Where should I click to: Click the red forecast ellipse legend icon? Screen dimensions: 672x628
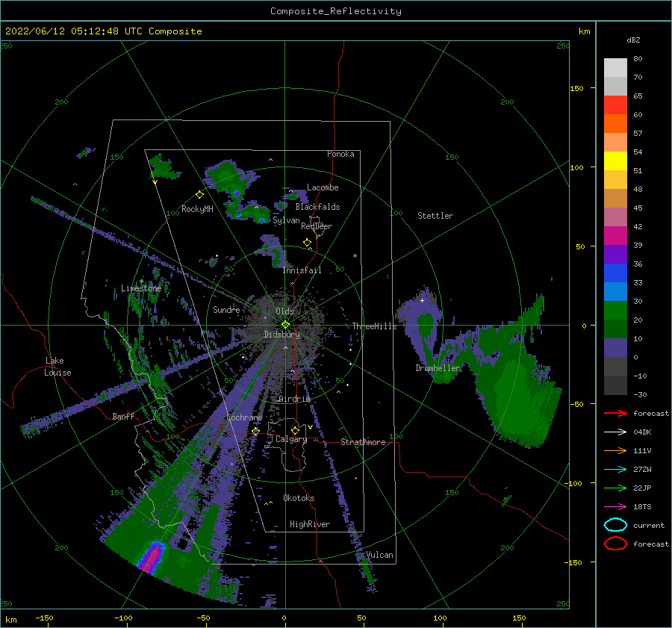click(x=615, y=544)
